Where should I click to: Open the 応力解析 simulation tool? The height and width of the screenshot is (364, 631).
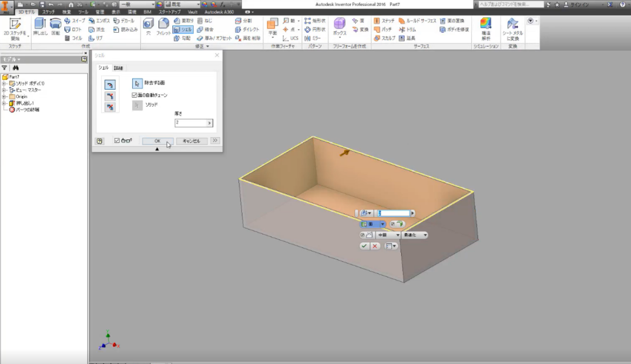pos(485,28)
